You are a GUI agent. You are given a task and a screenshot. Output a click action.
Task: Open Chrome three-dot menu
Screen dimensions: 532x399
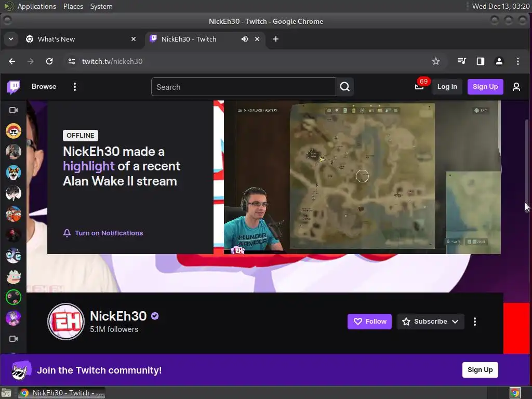coord(518,61)
